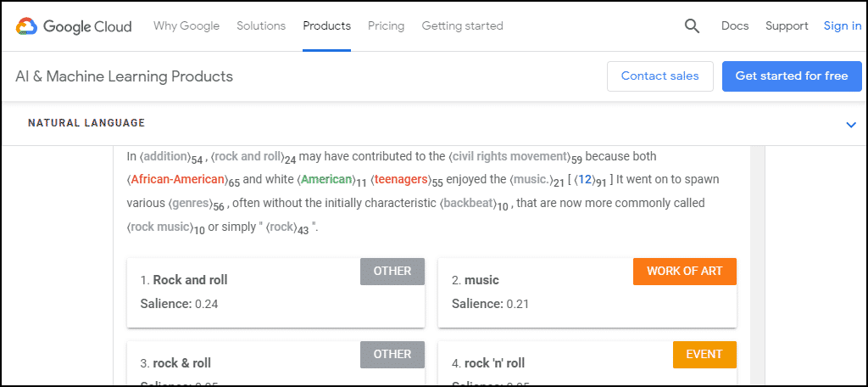Open the search magnifier icon

pos(692,26)
